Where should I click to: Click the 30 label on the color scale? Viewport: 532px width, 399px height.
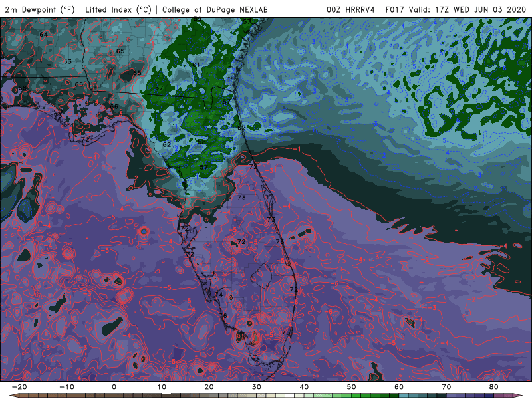tap(257, 387)
